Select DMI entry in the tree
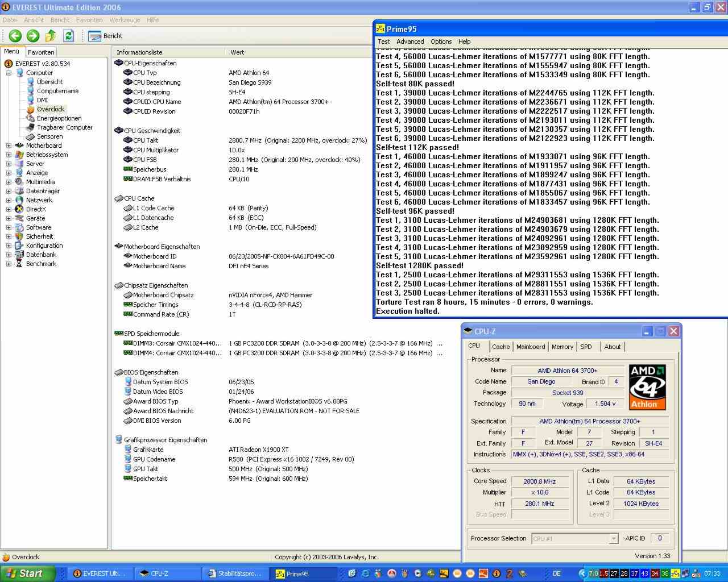This screenshot has width=728, height=582. [43, 100]
